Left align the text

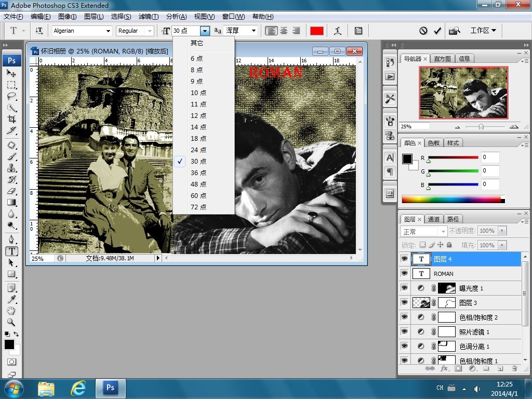click(x=271, y=31)
